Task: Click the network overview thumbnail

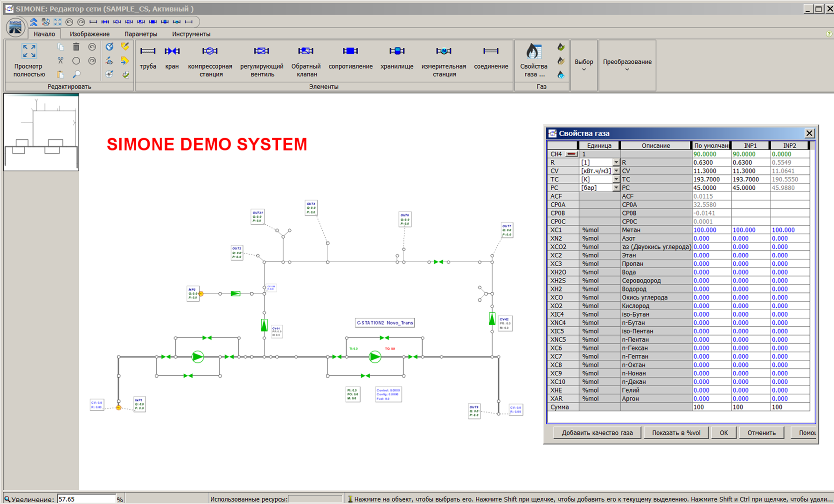Action: coord(41,132)
